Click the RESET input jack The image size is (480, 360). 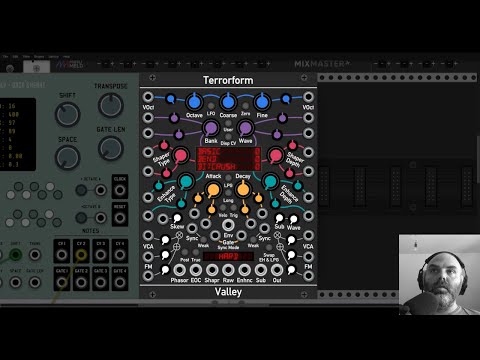(x=120, y=218)
